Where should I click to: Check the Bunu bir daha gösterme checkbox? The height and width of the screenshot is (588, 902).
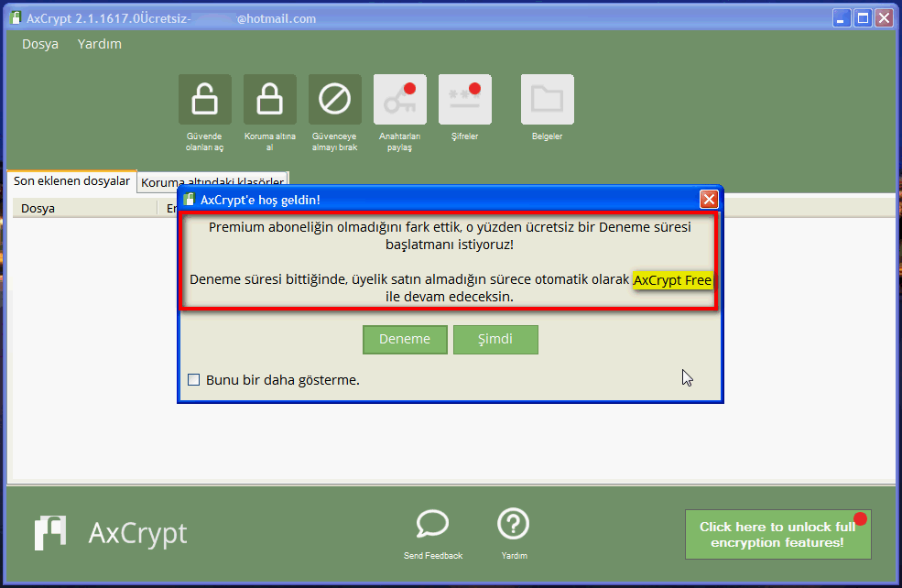click(x=194, y=380)
